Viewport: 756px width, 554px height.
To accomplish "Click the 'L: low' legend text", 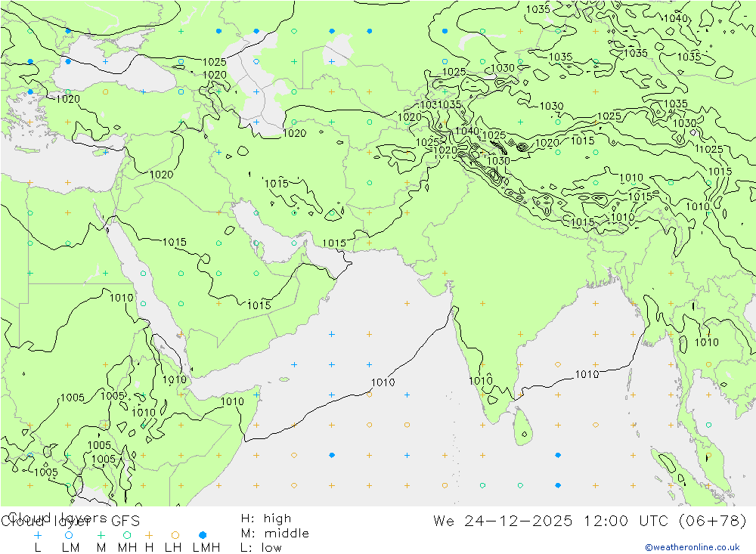I will click(261, 548).
